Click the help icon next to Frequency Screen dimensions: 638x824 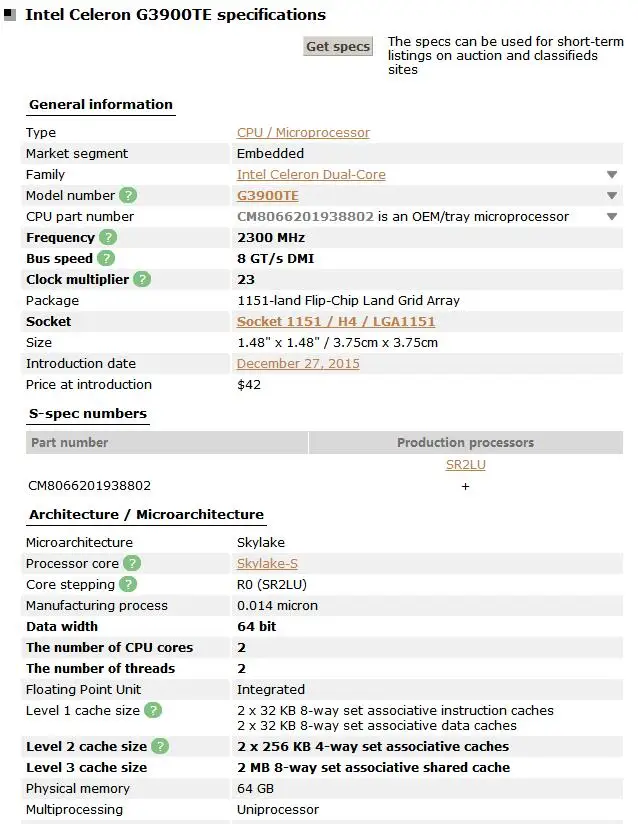tap(108, 238)
